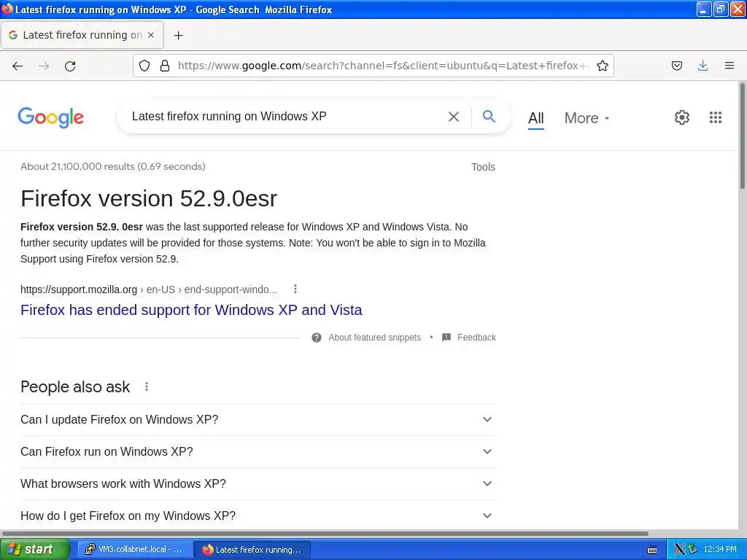Click the horizontal scrollbar at bottom
The height and width of the screenshot is (560, 747).
pos(325,534)
